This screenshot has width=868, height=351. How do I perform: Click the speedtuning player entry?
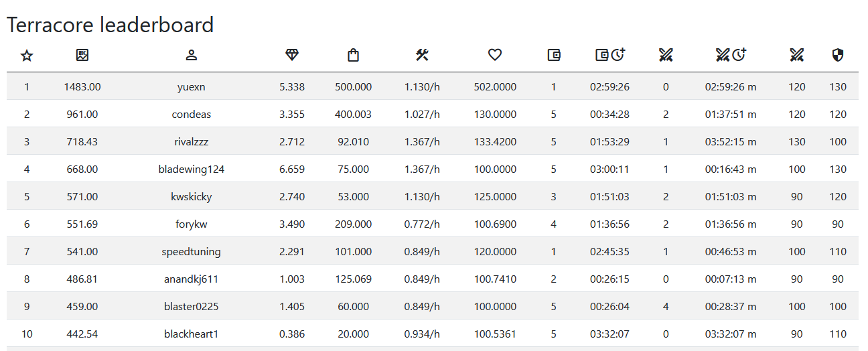pos(192,252)
